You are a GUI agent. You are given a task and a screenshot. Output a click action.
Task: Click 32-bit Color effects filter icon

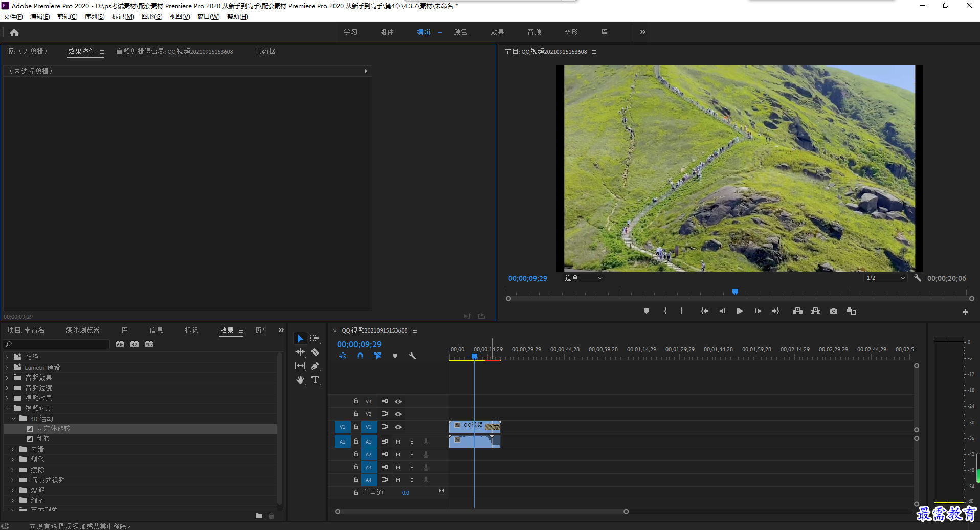point(135,344)
